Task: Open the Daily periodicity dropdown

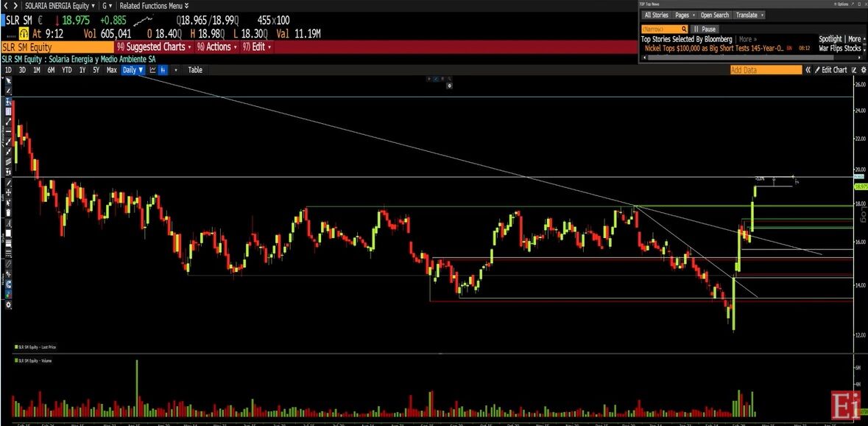Action: pos(133,70)
